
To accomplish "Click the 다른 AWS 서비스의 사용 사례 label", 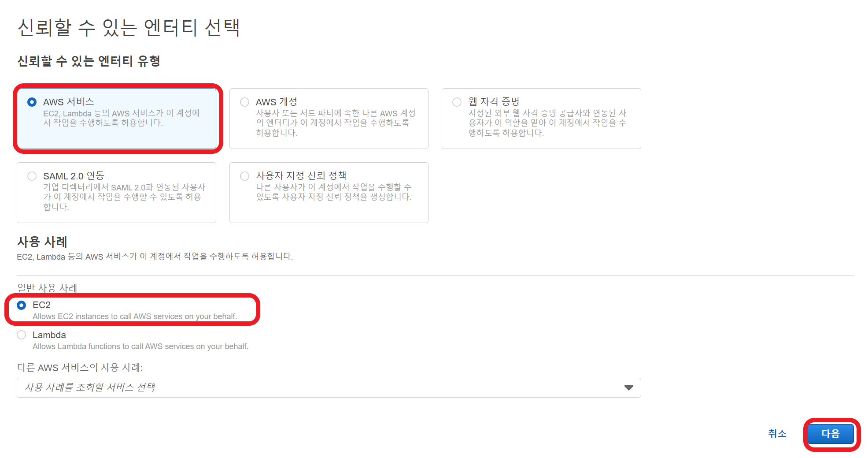I will click(80, 368).
